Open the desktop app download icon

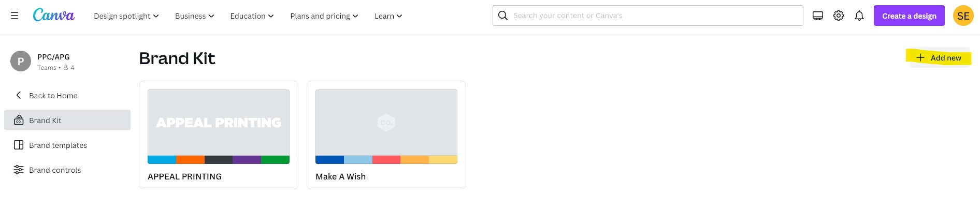(818, 16)
